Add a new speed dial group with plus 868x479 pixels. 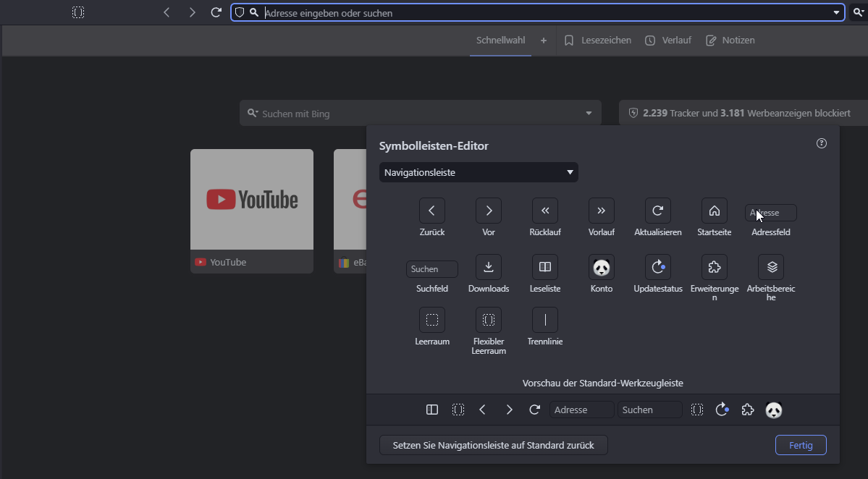pos(544,41)
